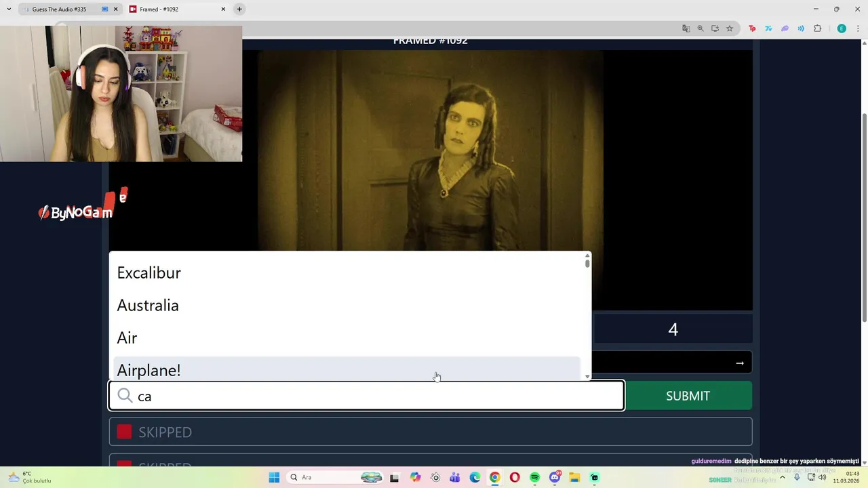Open the clock and date panel
The image size is (868, 488).
(x=846, y=477)
